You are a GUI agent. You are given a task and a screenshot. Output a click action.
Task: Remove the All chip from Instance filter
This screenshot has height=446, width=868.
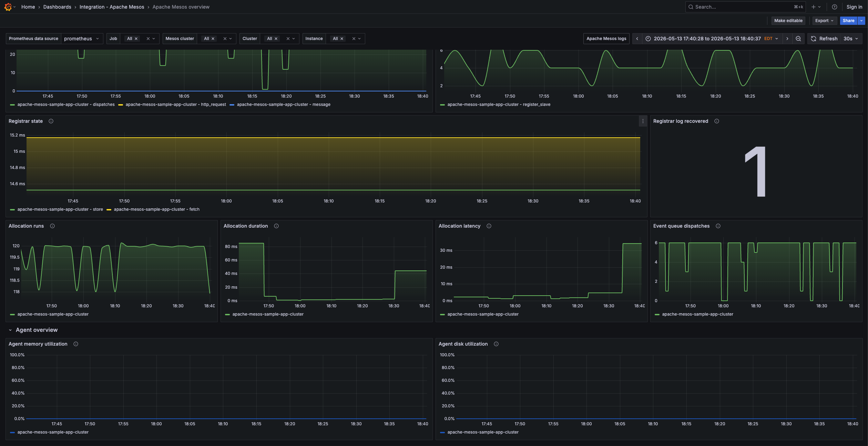coord(342,39)
